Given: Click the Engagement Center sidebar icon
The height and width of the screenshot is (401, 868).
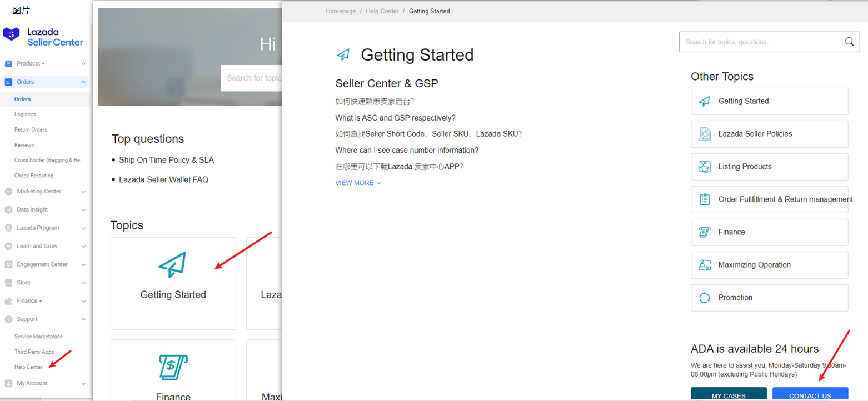Looking at the screenshot, I should click(x=8, y=264).
